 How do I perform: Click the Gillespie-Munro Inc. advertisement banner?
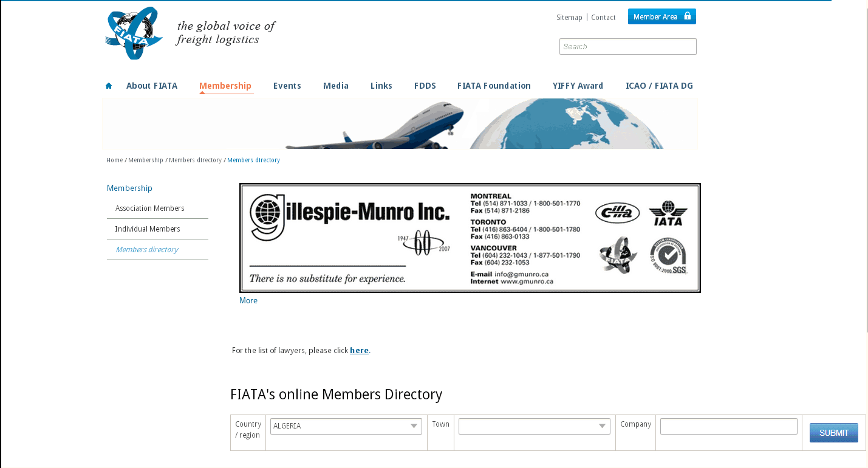pyautogui.click(x=470, y=238)
